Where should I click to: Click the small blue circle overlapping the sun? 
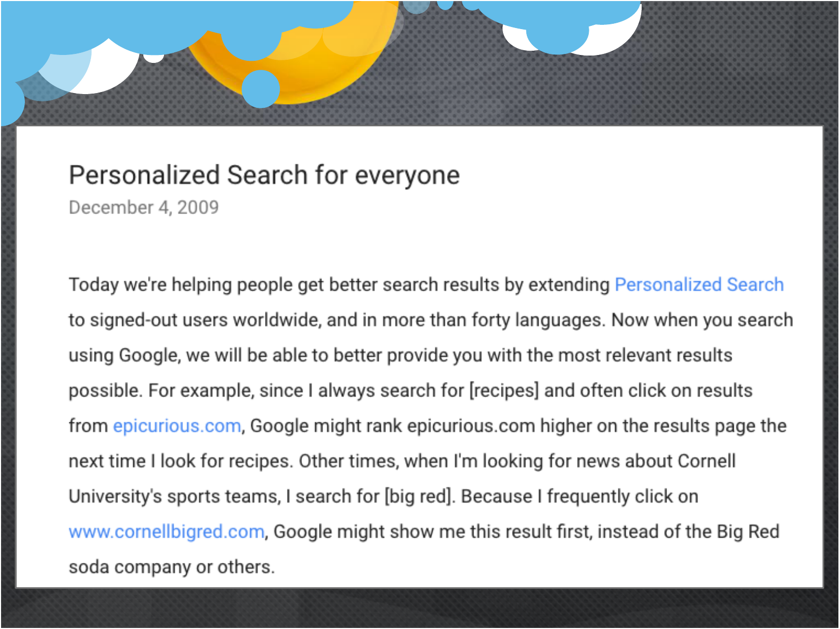coord(261,89)
